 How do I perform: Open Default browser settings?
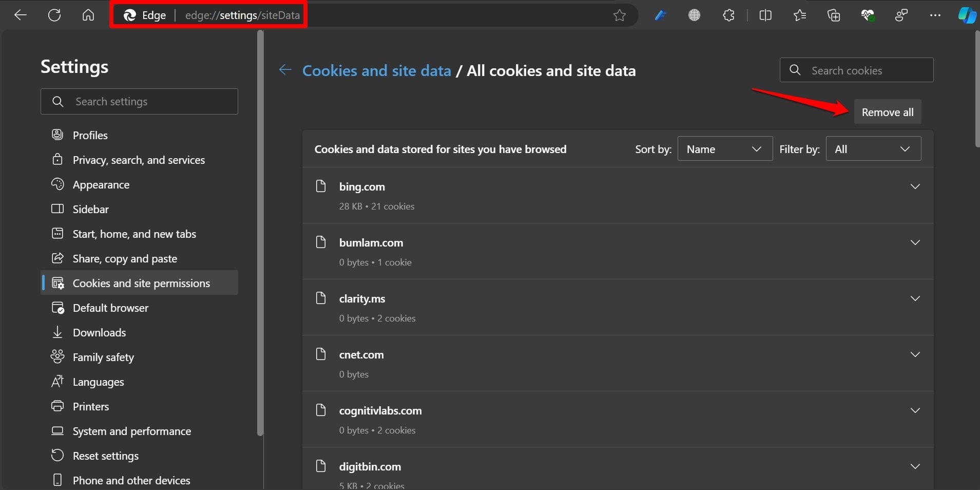click(139, 308)
